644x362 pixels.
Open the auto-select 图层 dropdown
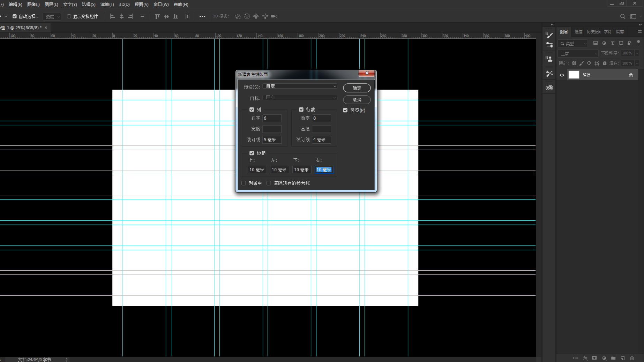click(52, 16)
